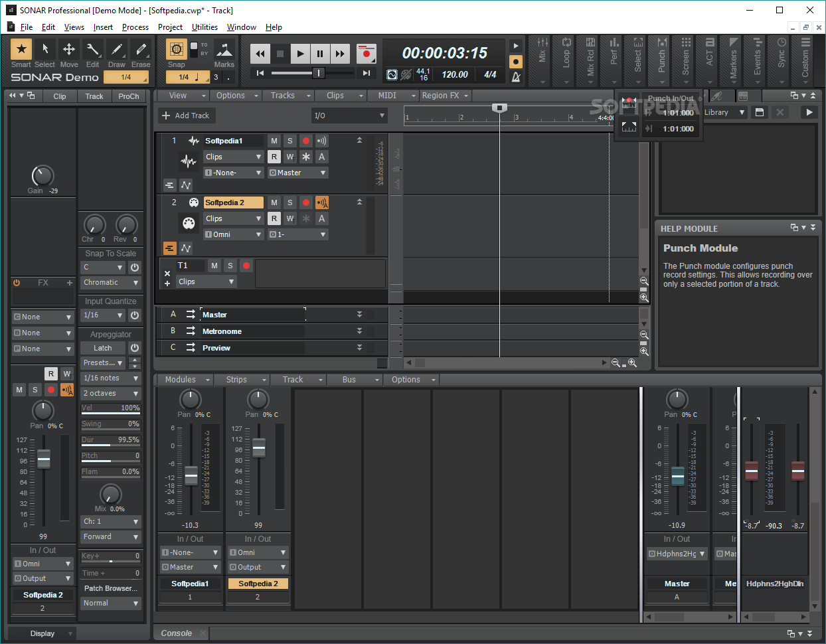
Task: Select the Smart tool
Action: [x=21, y=49]
